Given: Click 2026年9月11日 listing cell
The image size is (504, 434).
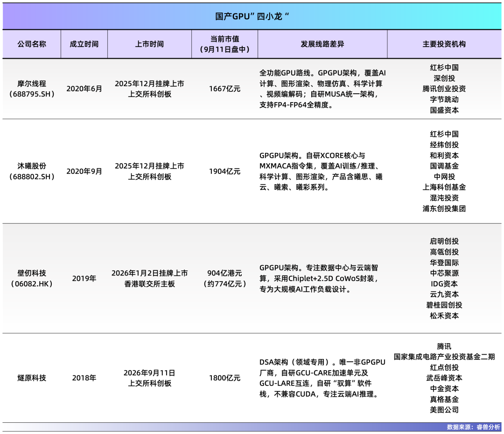Looking at the screenshot, I should click(x=149, y=378).
